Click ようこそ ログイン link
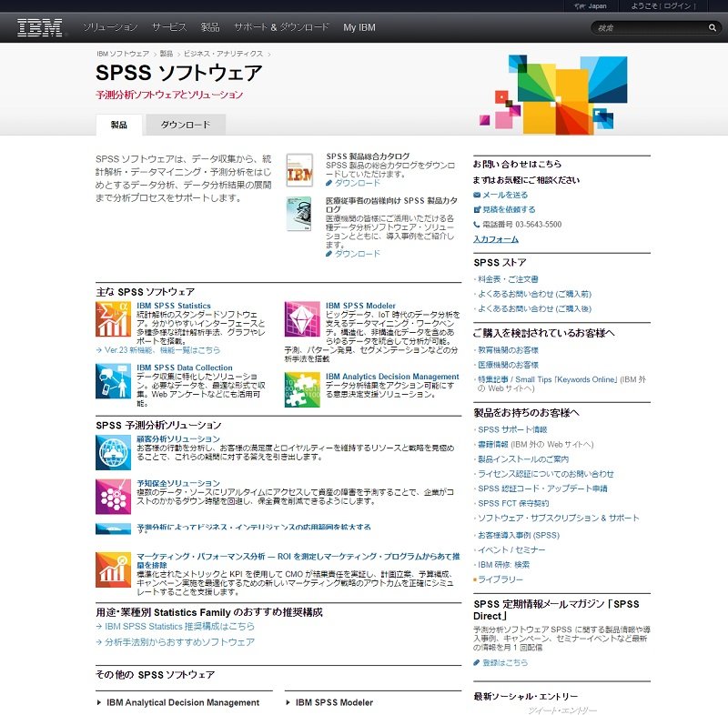 pos(663,6)
